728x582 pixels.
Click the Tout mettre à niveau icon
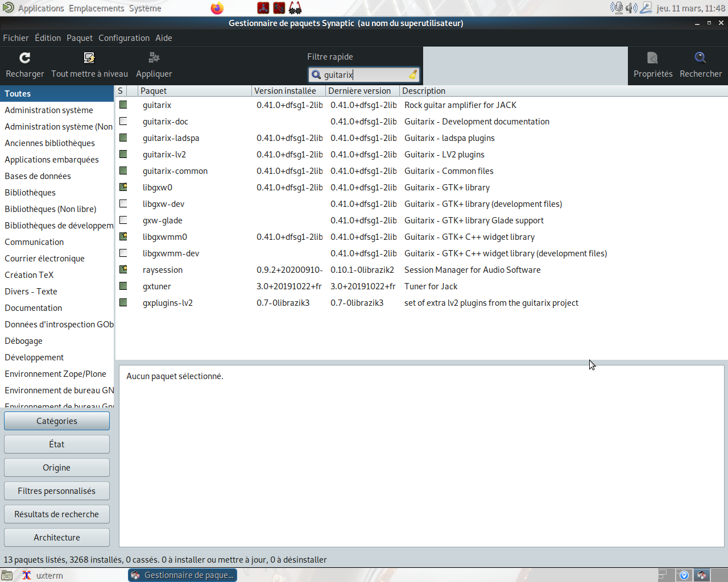pos(89,58)
